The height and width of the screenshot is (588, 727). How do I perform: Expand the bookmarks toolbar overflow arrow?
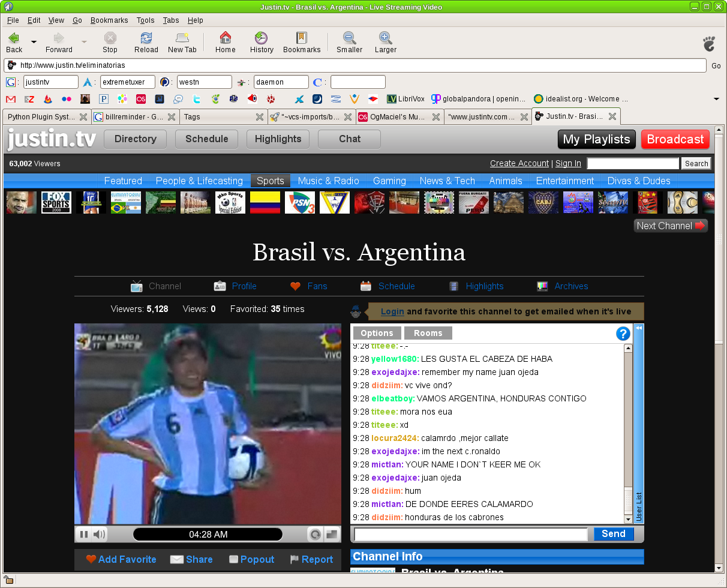716,99
